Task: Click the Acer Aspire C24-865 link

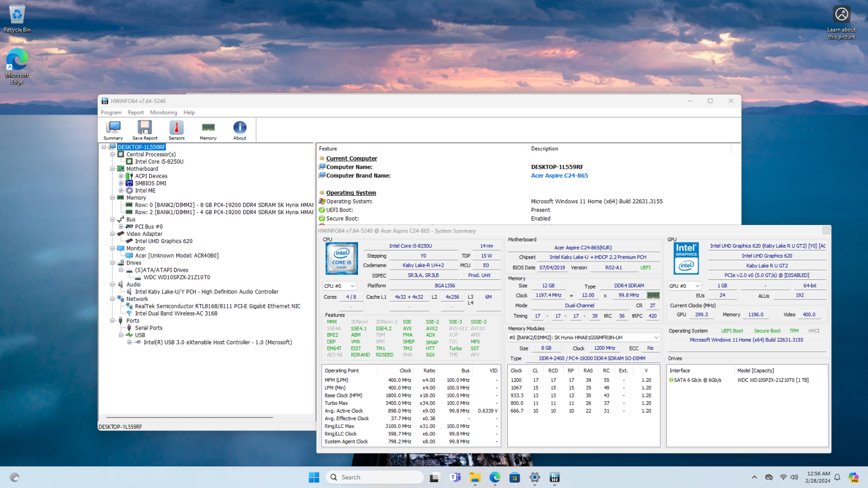Action: click(x=559, y=176)
